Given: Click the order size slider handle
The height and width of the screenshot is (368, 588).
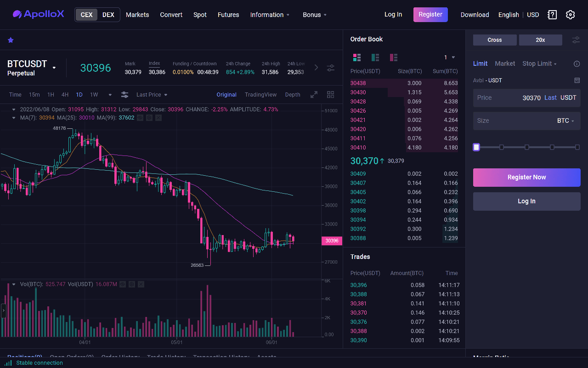Looking at the screenshot, I should [x=476, y=147].
